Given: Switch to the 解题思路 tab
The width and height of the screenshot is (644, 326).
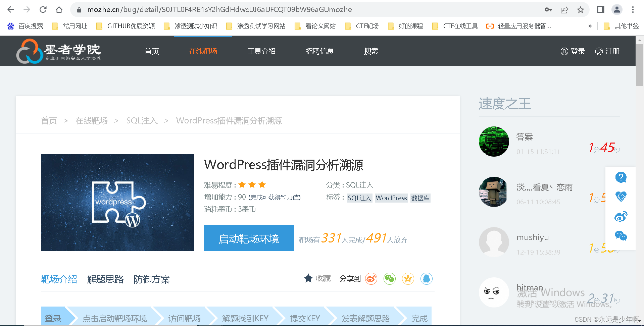Looking at the screenshot, I should coord(105,279).
